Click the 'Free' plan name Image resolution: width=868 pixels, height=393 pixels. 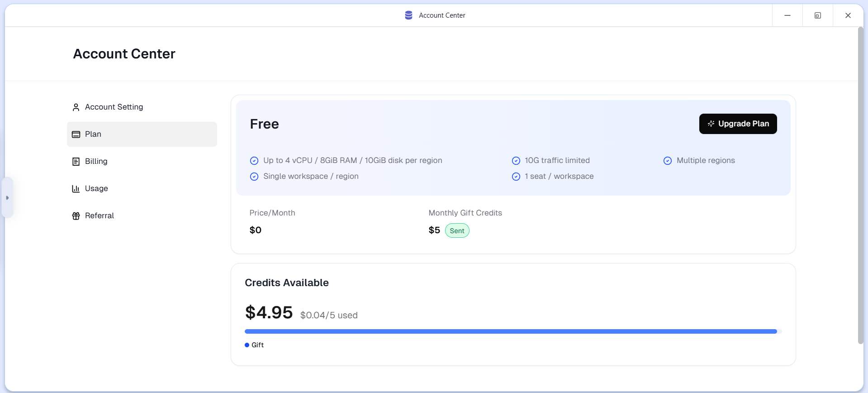[264, 124]
